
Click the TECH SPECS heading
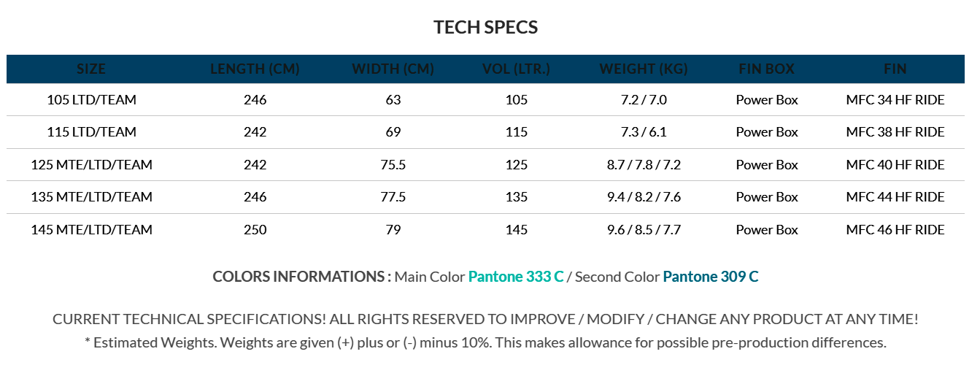coord(485,28)
